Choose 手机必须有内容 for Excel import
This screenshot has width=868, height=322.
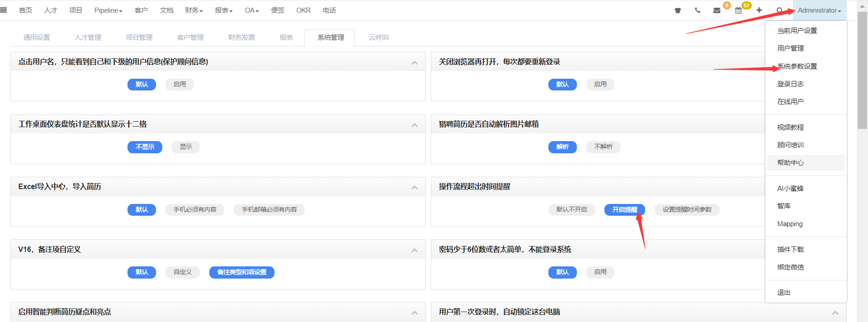tap(195, 210)
